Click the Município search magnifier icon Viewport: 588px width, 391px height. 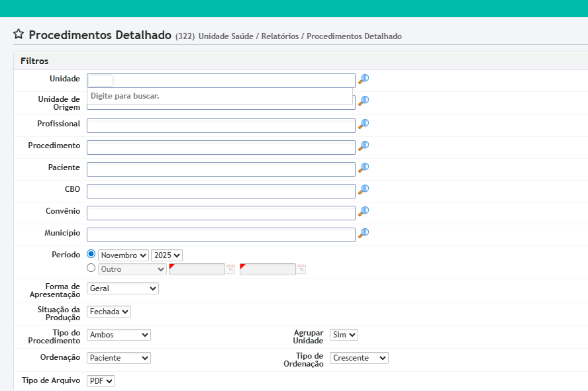point(364,234)
